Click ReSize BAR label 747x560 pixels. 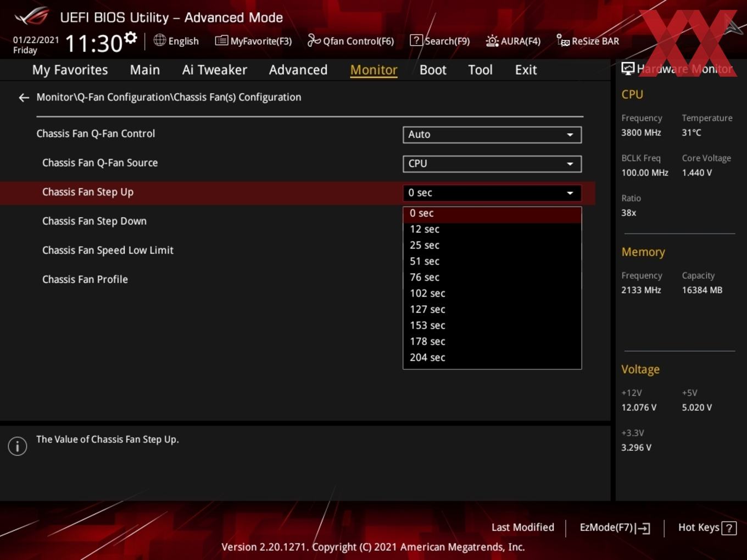tap(595, 41)
